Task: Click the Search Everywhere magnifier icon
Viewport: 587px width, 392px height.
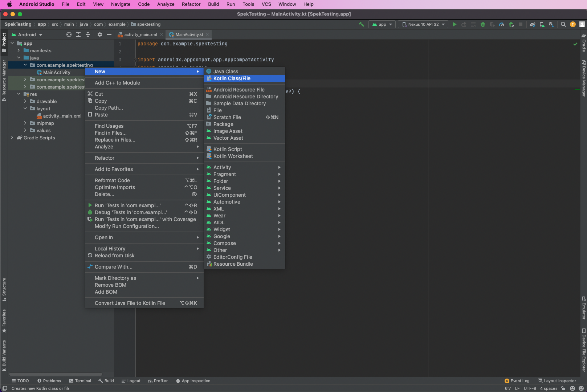Action: (x=563, y=24)
